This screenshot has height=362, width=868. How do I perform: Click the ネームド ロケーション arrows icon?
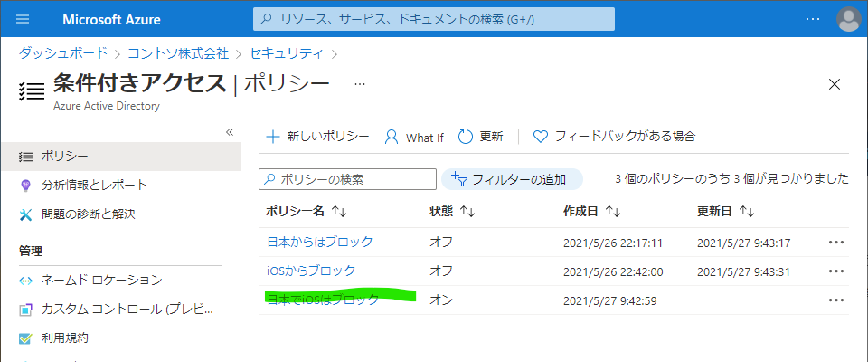pos(25,281)
